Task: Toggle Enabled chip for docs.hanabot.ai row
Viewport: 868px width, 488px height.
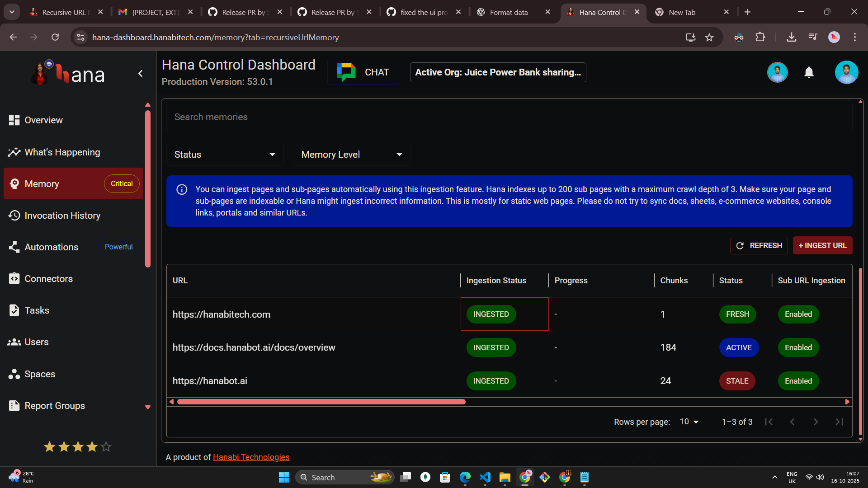Action: coord(798,347)
